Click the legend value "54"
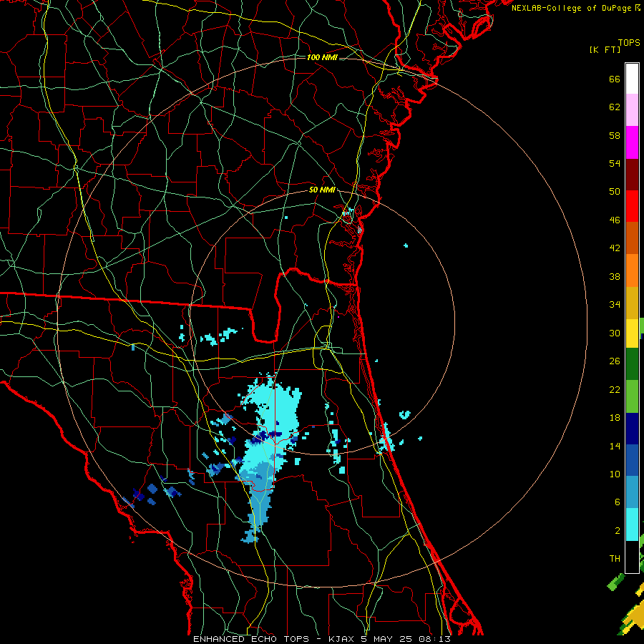 click(615, 163)
